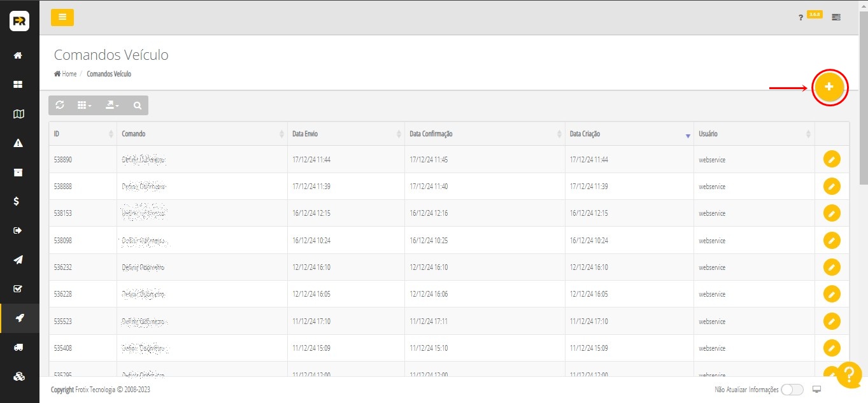The image size is (868, 403).
Task: Expand the column grid dropdown in the toolbar
Action: 84,105
